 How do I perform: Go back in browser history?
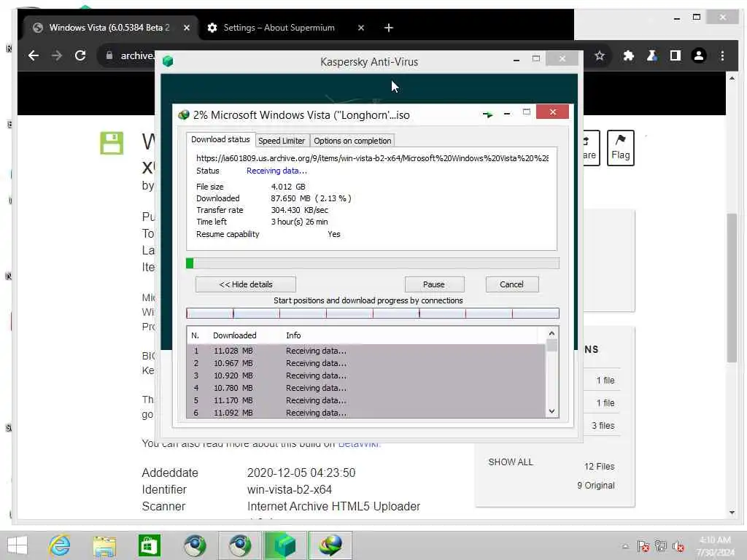pyautogui.click(x=34, y=55)
